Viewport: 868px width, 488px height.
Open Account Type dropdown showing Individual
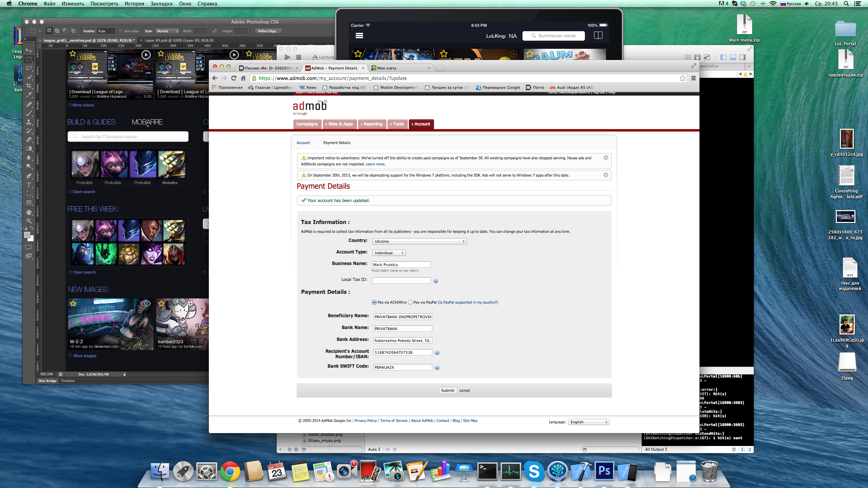[x=389, y=253]
